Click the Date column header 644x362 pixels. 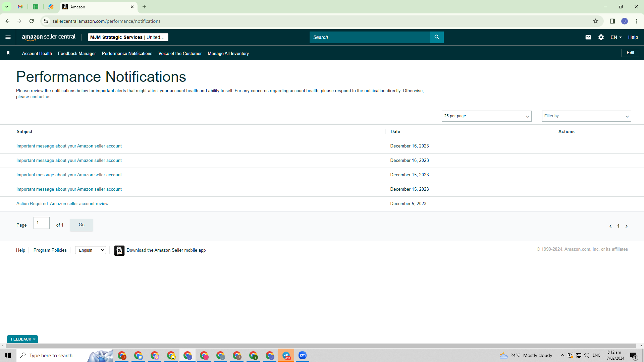click(x=395, y=132)
